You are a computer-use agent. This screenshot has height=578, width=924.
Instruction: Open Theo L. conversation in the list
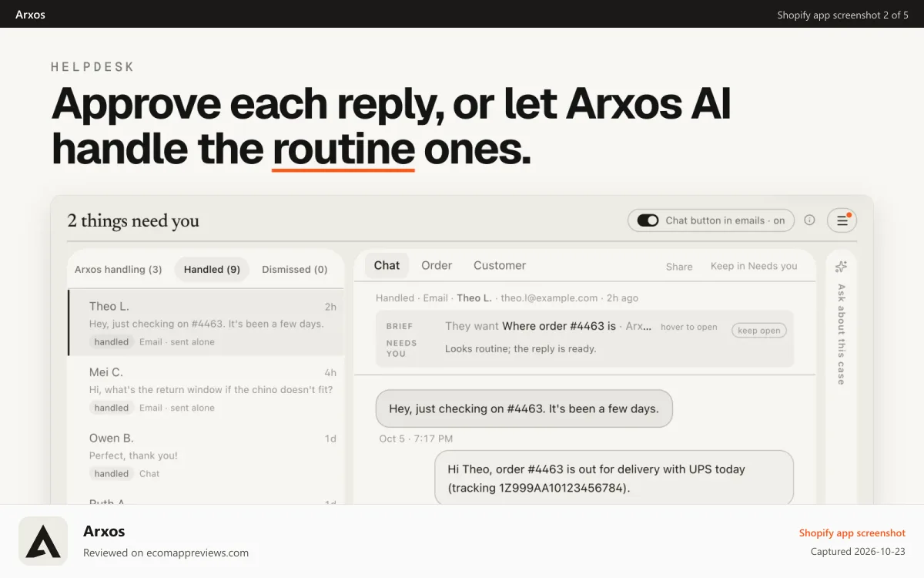pyautogui.click(x=206, y=323)
